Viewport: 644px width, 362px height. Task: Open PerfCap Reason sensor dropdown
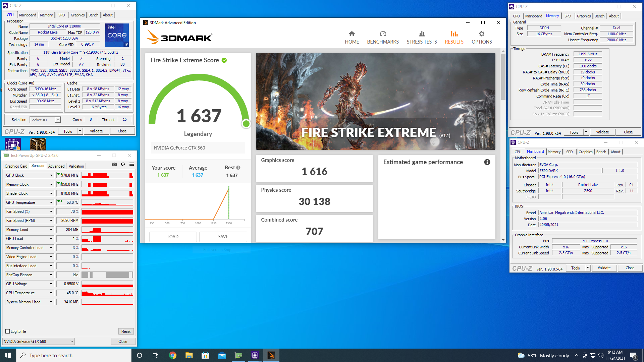tap(51, 275)
